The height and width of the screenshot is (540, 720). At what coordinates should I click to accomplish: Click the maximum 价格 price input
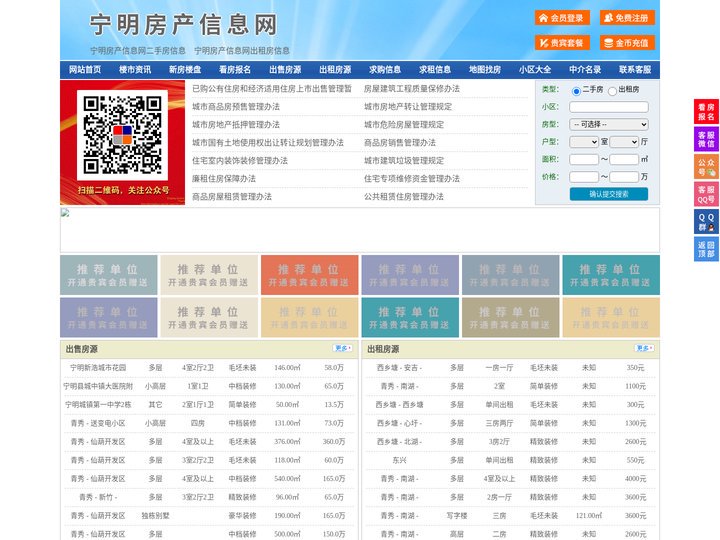coord(624,177)
